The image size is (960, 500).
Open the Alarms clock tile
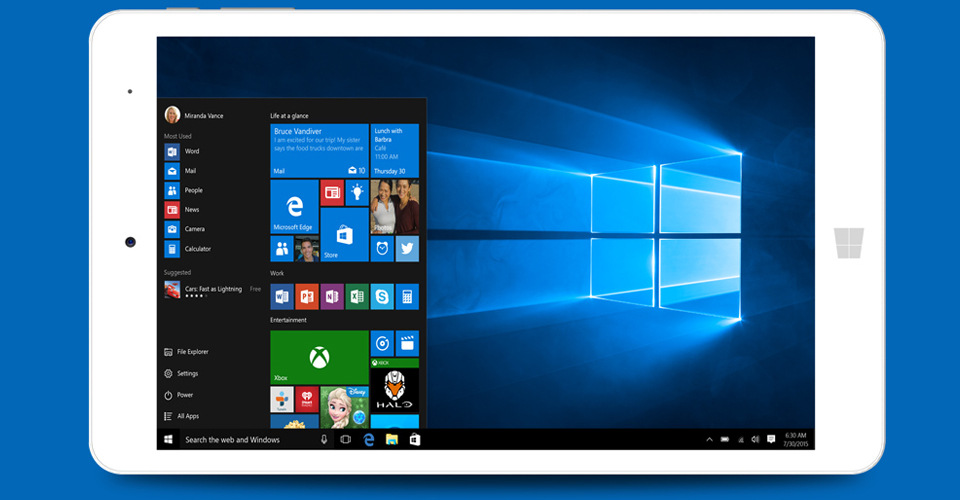tap(382, 249)
